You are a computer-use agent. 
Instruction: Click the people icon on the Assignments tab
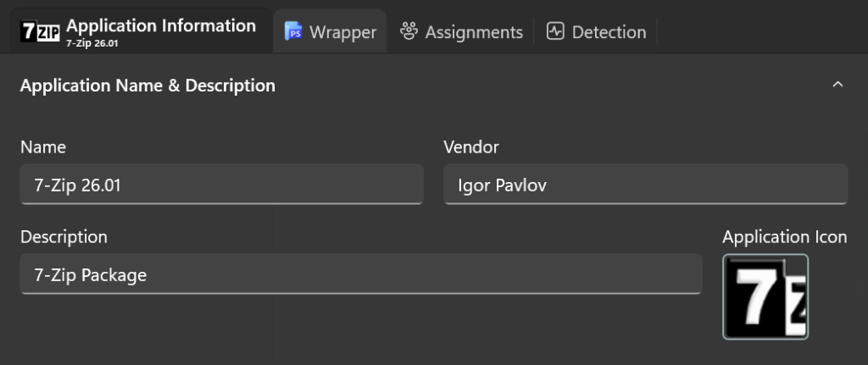click(x=409, y=31)
